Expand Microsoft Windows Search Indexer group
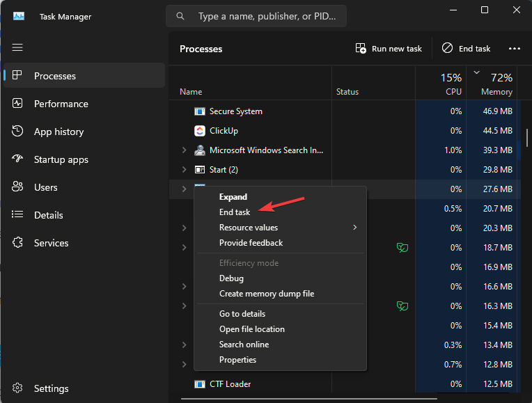The height and width of the screenshot is (403, 532). 185,150
